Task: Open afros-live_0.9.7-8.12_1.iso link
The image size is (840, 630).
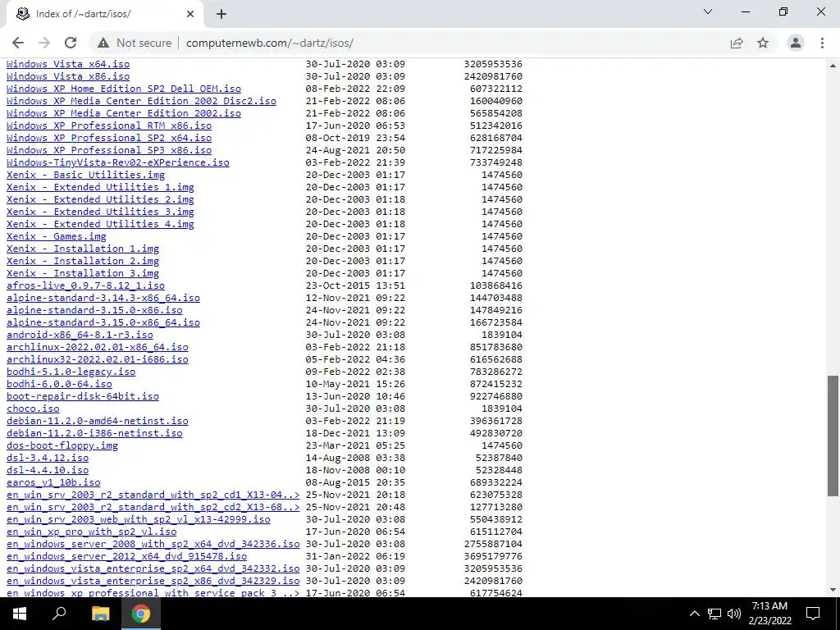Action: pyautogui.click(x=85, y=285)
